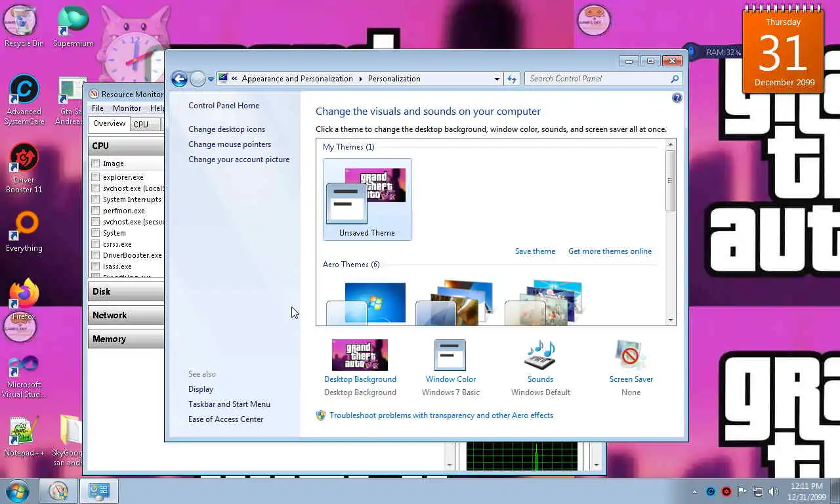Expand the arrow after Appearance and Personalization

[360, 79]
